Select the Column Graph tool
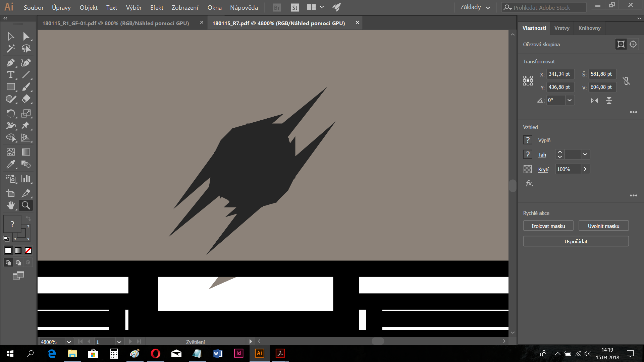 coord(26,179)
